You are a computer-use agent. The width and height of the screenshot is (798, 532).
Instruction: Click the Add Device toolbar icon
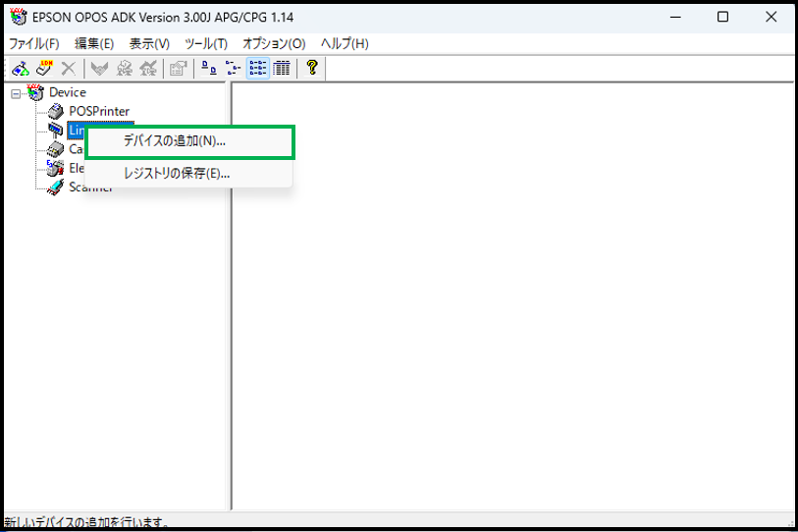pos(20,68)
